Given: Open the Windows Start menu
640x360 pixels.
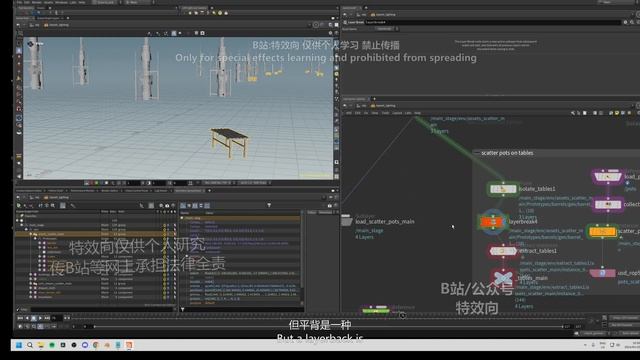Looking at the screenshot, I should click(x=19, y=345).
